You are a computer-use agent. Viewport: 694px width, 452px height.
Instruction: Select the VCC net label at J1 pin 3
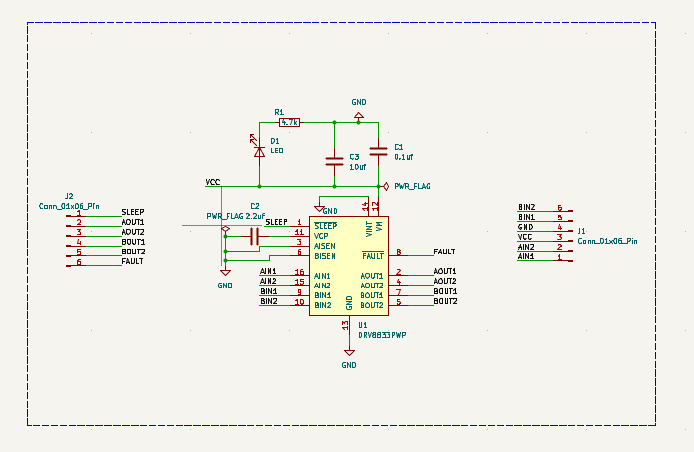(x=525, y=237)
